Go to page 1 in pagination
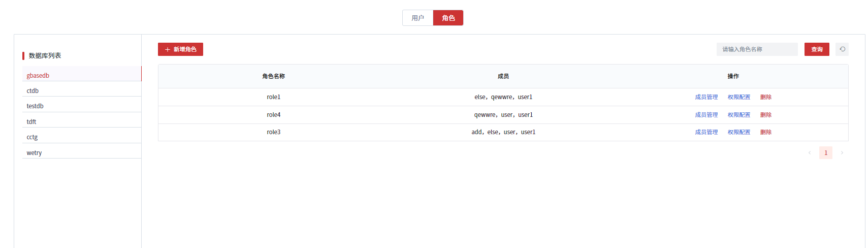 [825, 153]
